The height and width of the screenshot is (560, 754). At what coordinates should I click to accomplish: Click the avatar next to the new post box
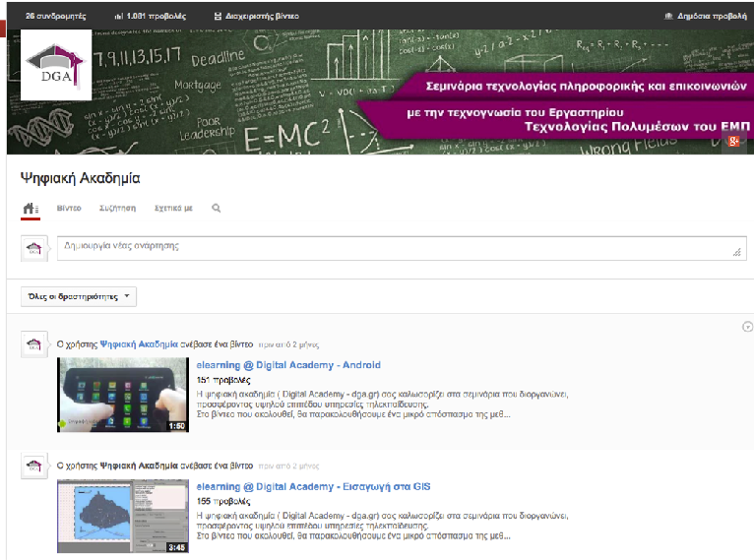(33, 248)
